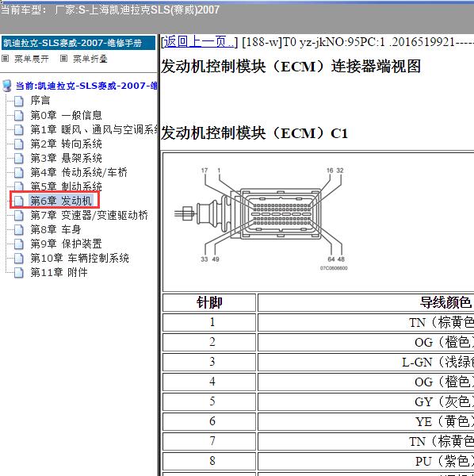Click pin number 5 cell
Image resolution: width=474 pixels, height=476 pixels.
(x=209, y=401)
